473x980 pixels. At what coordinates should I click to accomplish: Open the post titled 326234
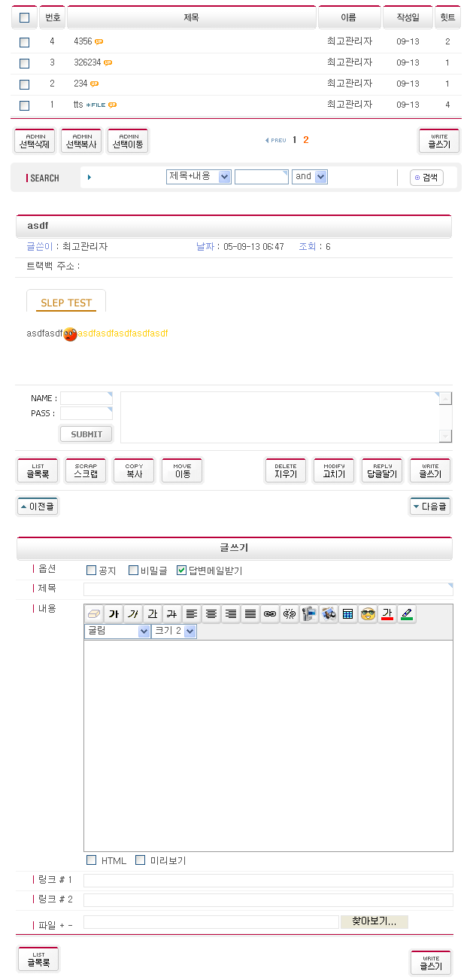(x=87, y=63)
